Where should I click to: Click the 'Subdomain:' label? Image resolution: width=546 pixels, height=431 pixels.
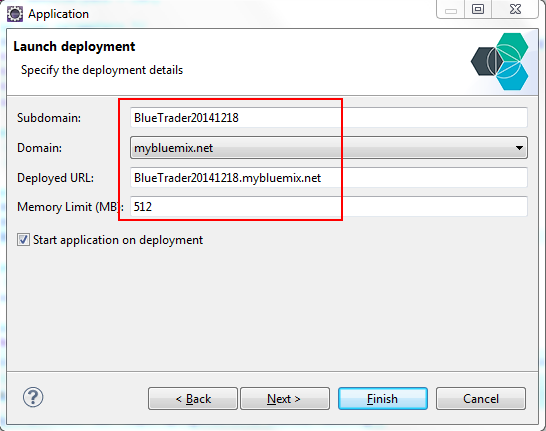point(49,118)
